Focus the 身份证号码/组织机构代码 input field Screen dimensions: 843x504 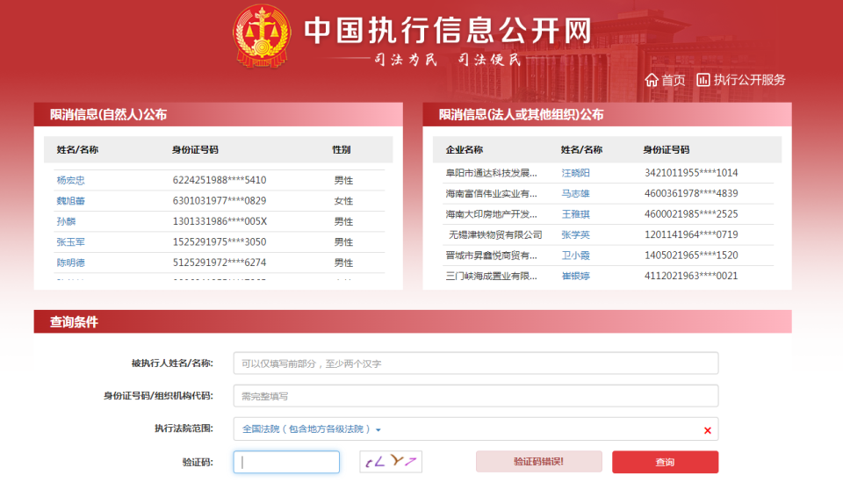click(x=475, y=396)
